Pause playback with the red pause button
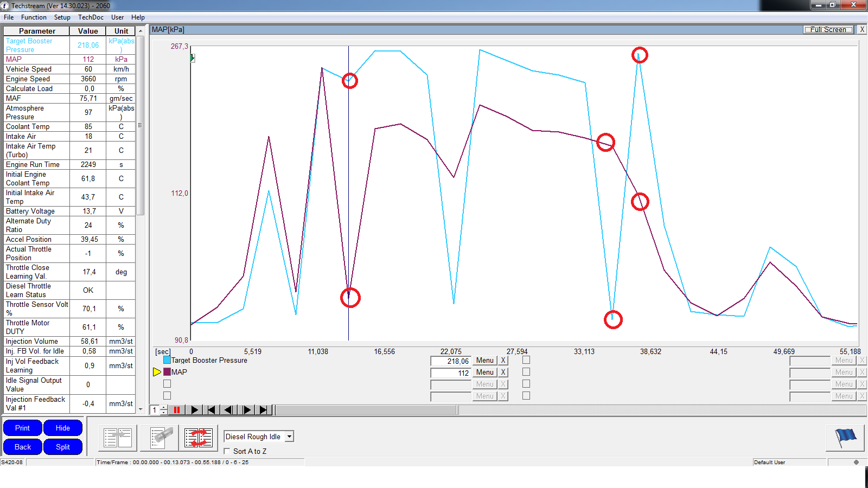The width and height of the screenshot is (868, 488). click(x=176, y=410)
